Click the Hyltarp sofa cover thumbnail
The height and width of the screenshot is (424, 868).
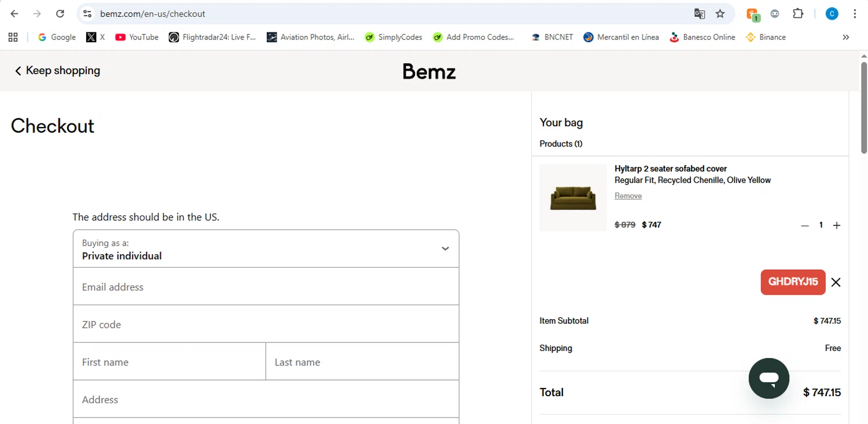tap(573, 198)
